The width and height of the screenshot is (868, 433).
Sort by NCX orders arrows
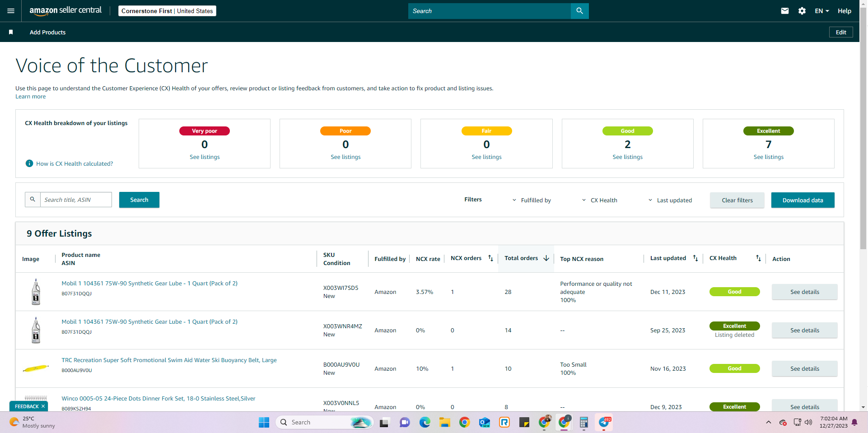(490, 258)
